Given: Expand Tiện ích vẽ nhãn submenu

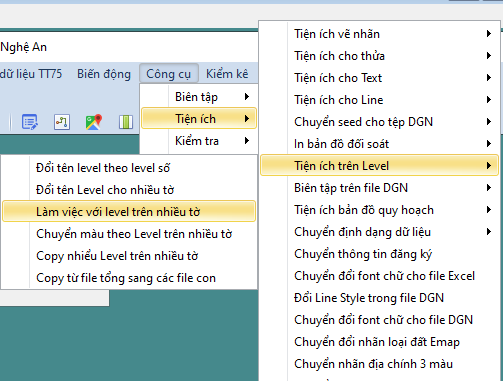Looking at the screenshot, I should point(379,34).
